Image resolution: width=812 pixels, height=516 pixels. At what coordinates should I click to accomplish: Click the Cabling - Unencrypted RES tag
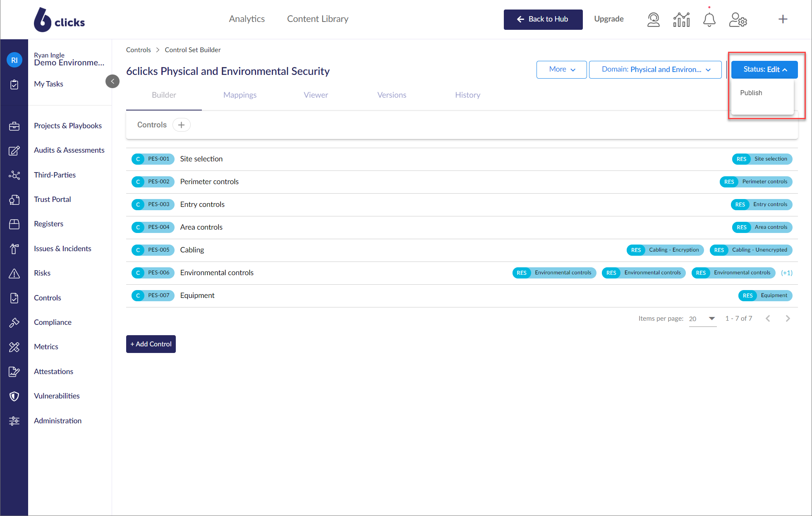pos(751,250)
